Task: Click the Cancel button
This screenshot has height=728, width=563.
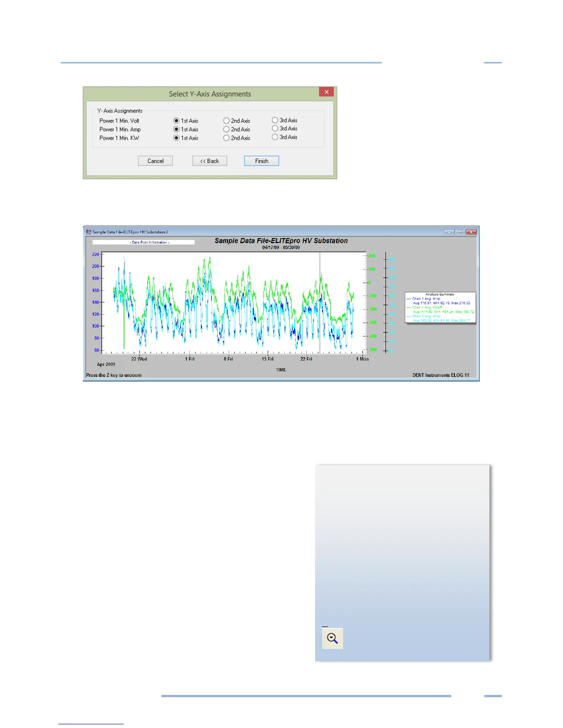Action: point(155,161)
